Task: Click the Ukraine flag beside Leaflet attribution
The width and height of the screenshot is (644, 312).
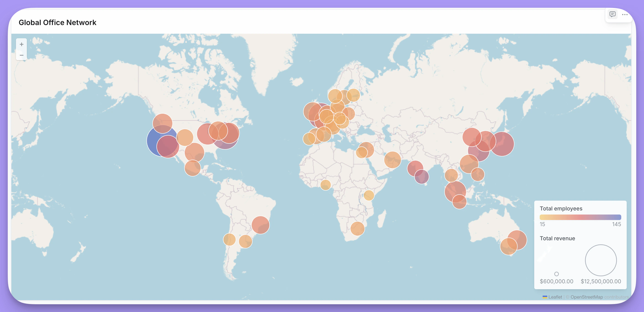Action: pos(545,297)
